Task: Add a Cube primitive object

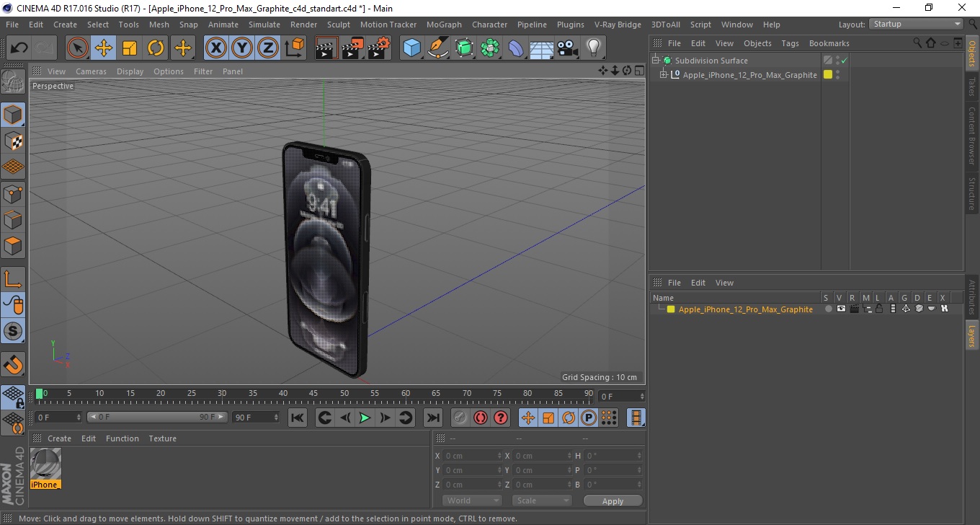Action: tap(412, 48)
